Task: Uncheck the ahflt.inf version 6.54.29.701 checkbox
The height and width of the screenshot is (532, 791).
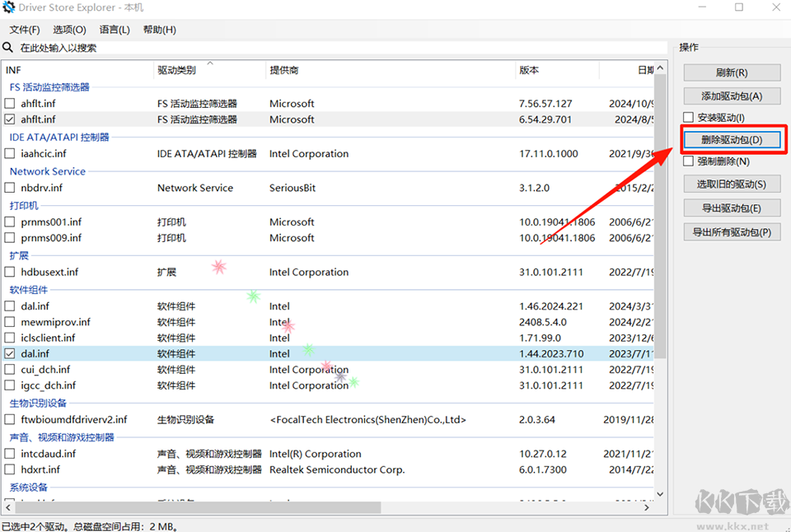Action: [10, 119]
